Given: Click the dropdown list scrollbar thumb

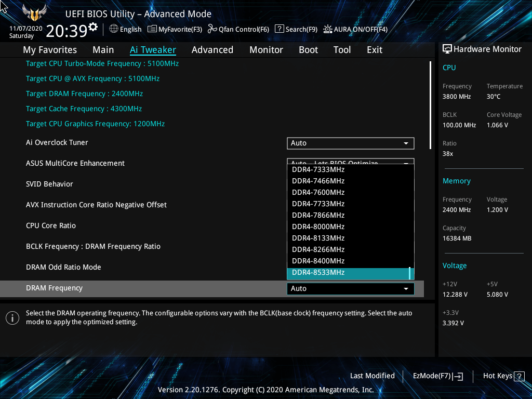Looking at the screenshot, I should 410,273.
